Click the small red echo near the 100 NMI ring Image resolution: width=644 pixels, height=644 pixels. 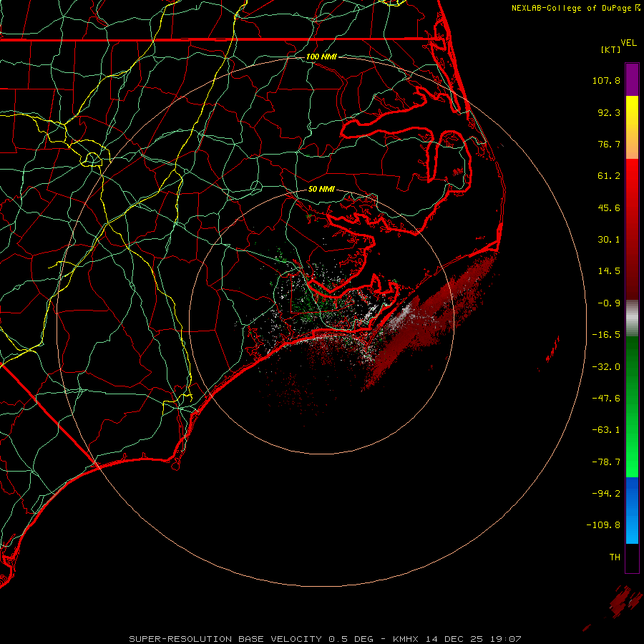coord(553,349)
